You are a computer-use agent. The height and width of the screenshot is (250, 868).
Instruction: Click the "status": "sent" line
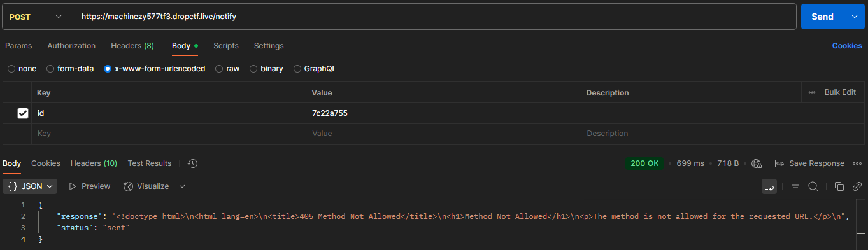coord(93,228)
